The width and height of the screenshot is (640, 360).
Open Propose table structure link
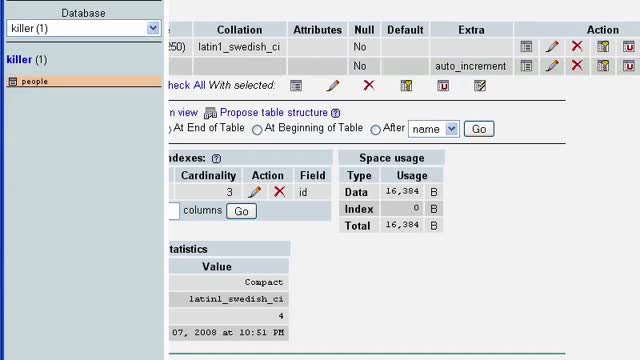pos(273,112)
